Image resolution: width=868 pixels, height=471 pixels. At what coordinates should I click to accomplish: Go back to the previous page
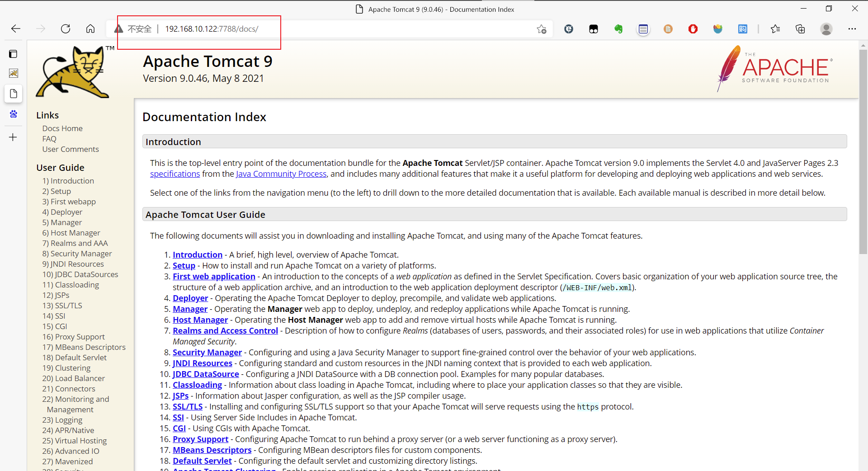[x=16, y=29]
